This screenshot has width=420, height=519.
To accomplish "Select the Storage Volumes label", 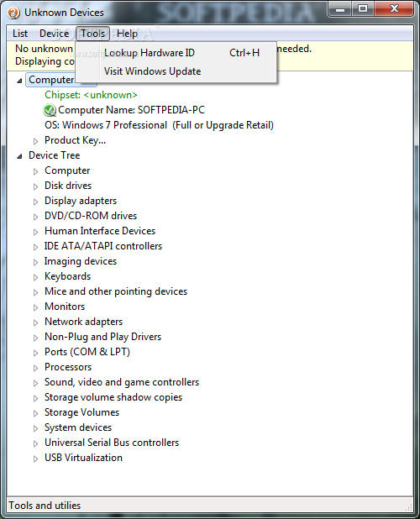I will (x=81, y=412).
